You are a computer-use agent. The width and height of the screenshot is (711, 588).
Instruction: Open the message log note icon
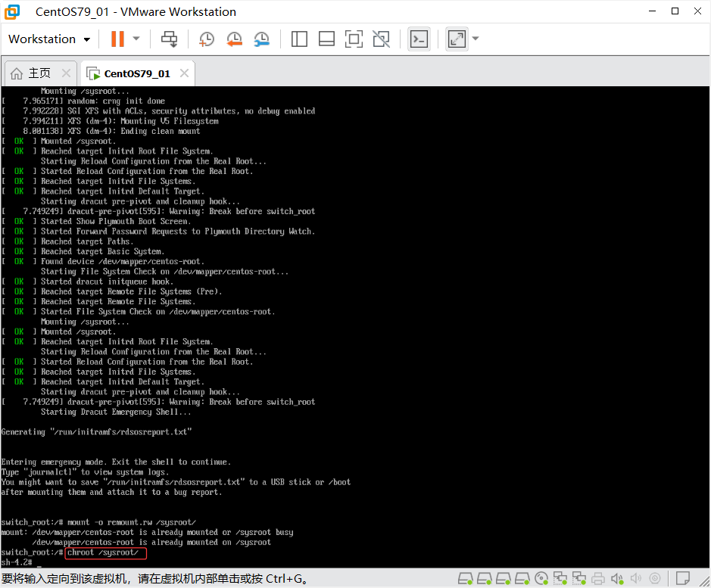(682, 578)
